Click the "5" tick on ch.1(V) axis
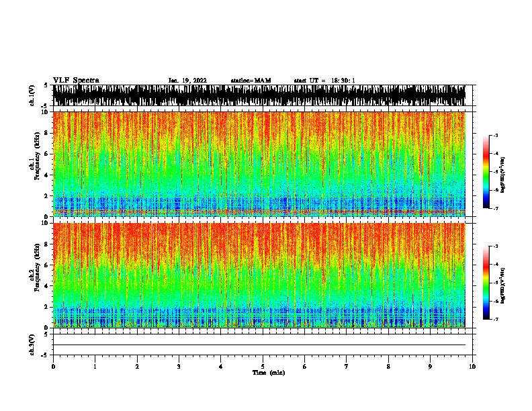This screenshot has height=411, width=532. pos(46,85)
